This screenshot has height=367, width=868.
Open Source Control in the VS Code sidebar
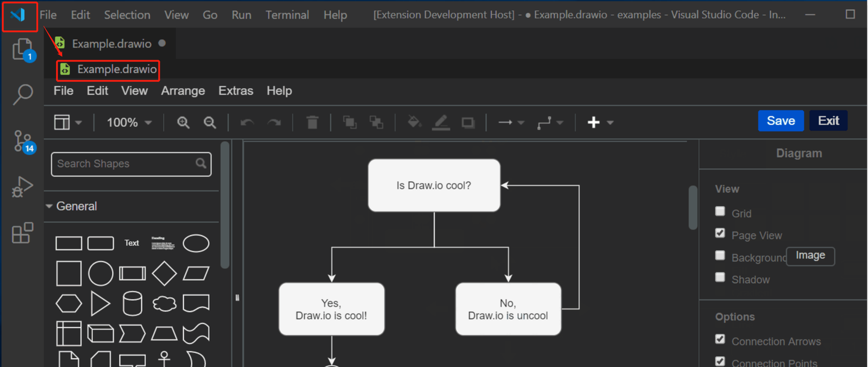pos(22,140)
